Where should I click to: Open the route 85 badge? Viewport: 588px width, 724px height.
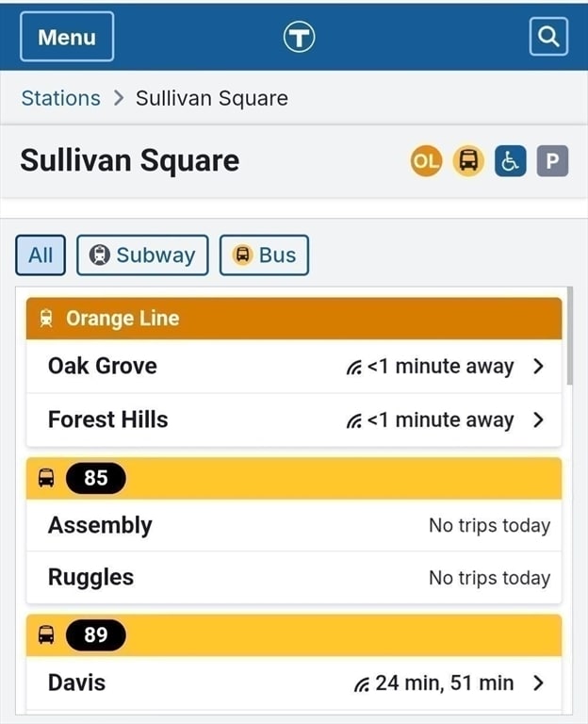(x=95, y=478)
